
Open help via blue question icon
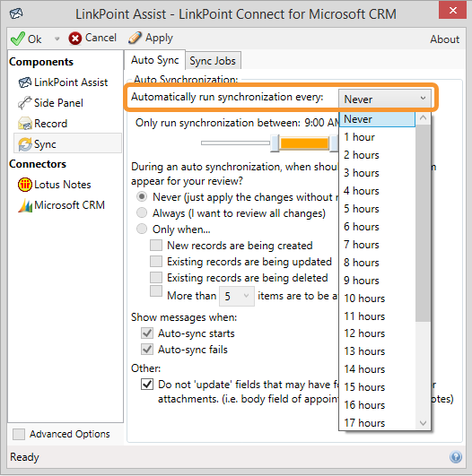[456, 457]
